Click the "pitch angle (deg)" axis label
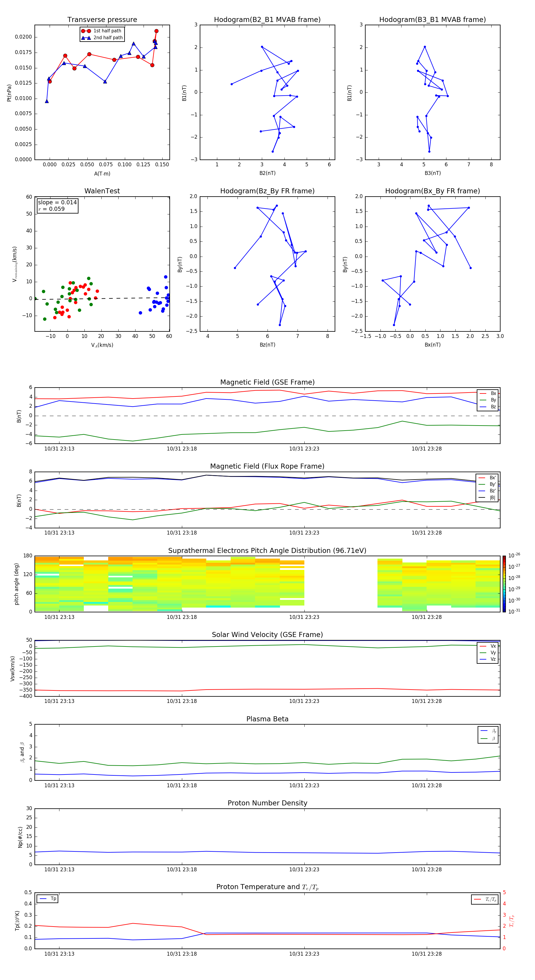 (x=16, y=584)
